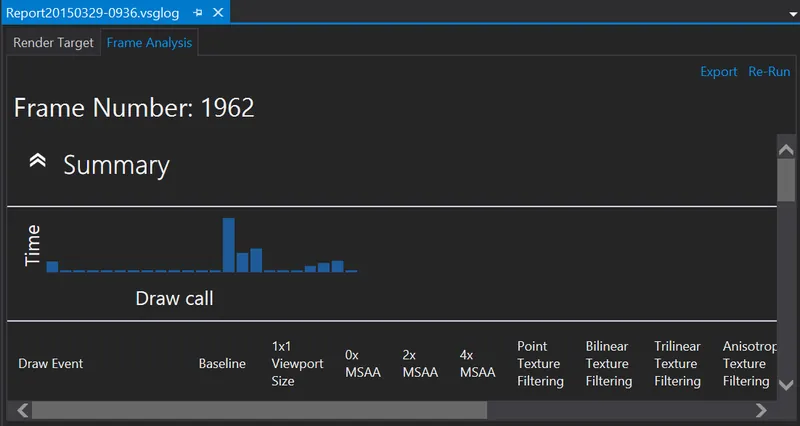
Task: Click the Draw Event column header
Action: (x=51, y=364)
